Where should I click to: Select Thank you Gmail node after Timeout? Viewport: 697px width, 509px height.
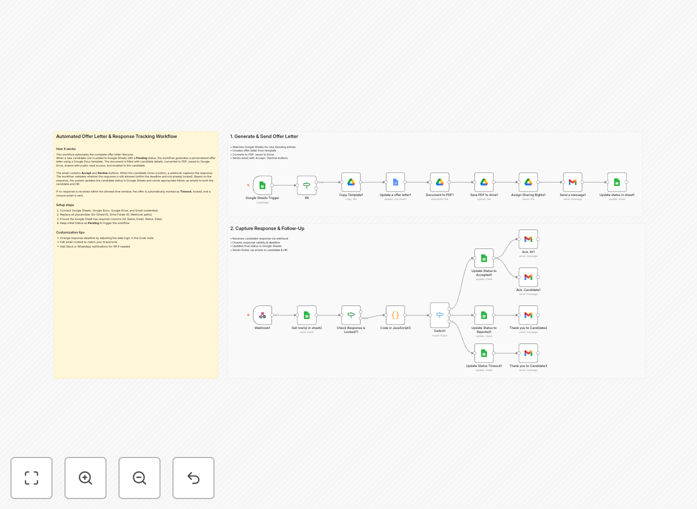[x=528, y=353]
